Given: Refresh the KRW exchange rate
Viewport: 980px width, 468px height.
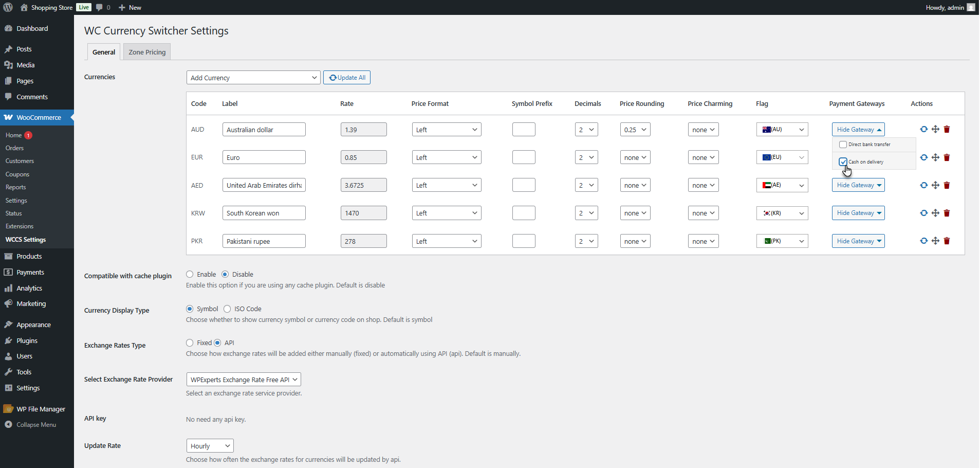Looking at the screenshot, I should coord(923,213).
